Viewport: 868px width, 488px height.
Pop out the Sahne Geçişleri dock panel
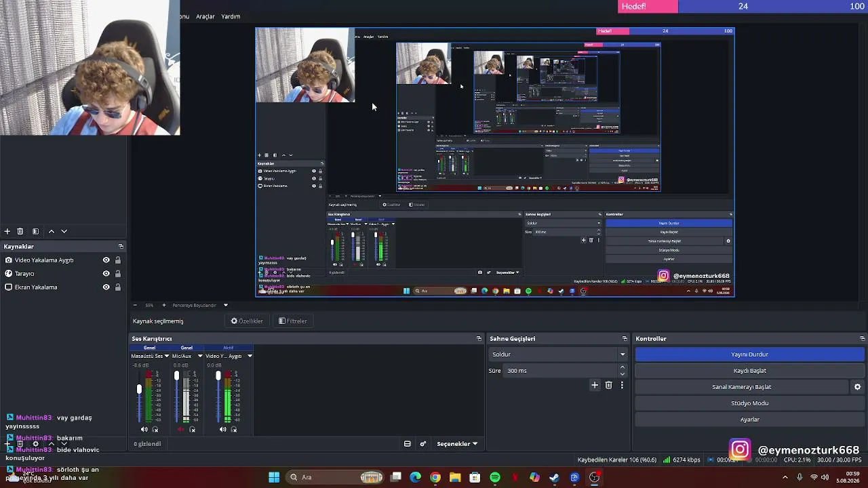point(625,339)
